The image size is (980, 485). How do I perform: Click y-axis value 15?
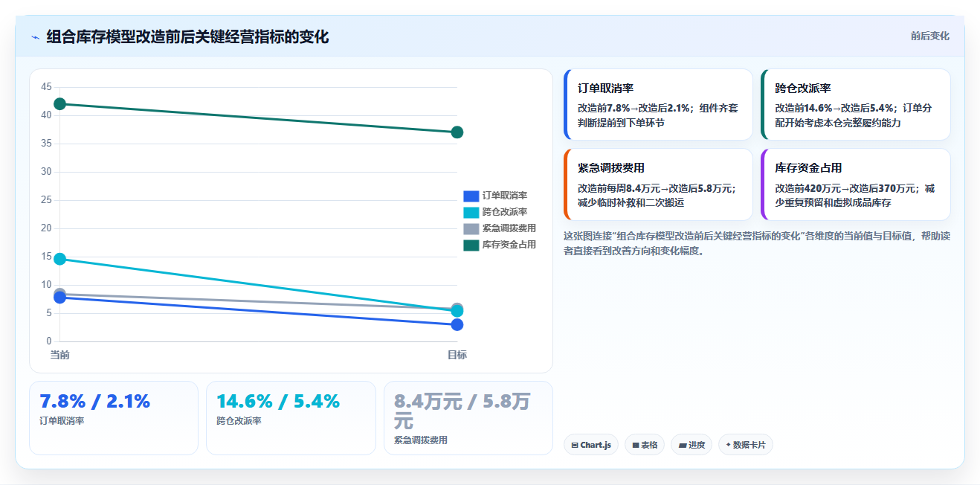(x=46, y=257)
